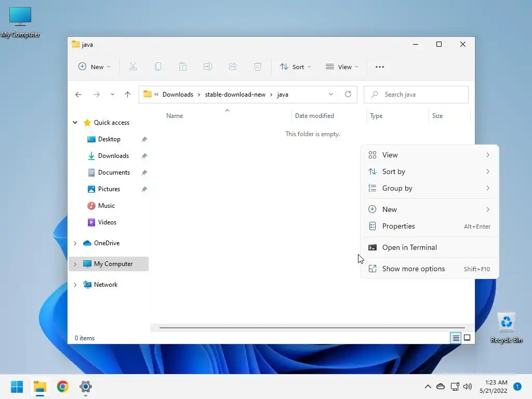Switch to large thumbnails view icon in status bar
The height and width of the screenshot is (399, 532).
click(467, 338)
